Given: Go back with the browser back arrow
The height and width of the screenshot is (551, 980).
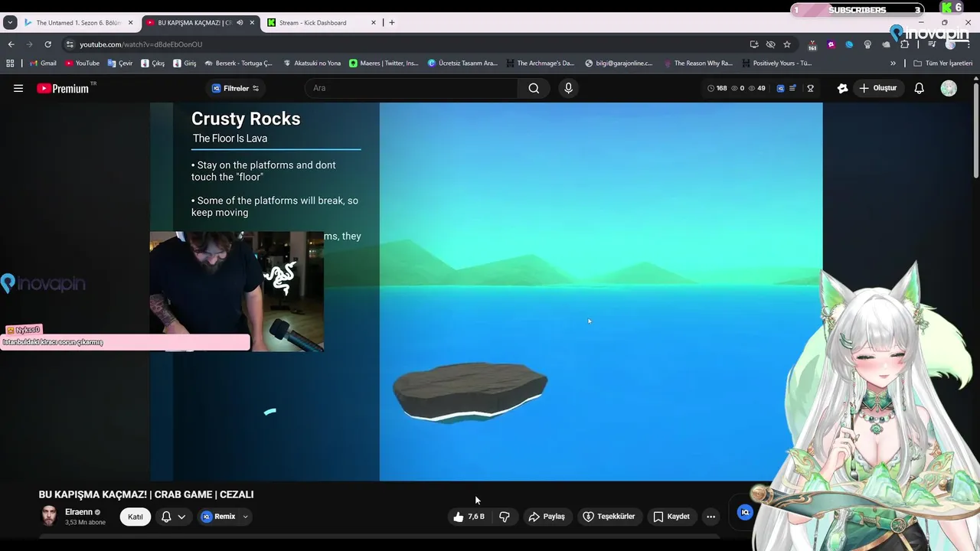Looking at the screenshot, I should (11, 44).
